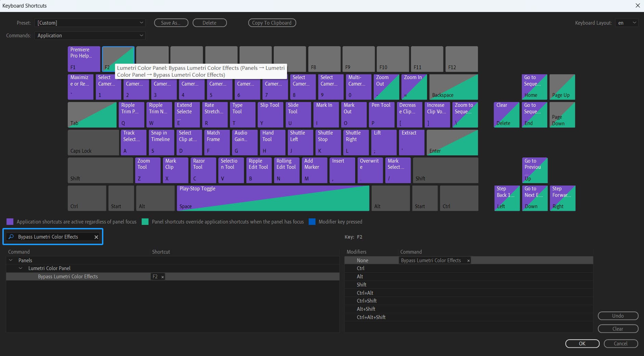Click Copy To Clipboard
Screen dimensions: 644x356
point(272,23)
